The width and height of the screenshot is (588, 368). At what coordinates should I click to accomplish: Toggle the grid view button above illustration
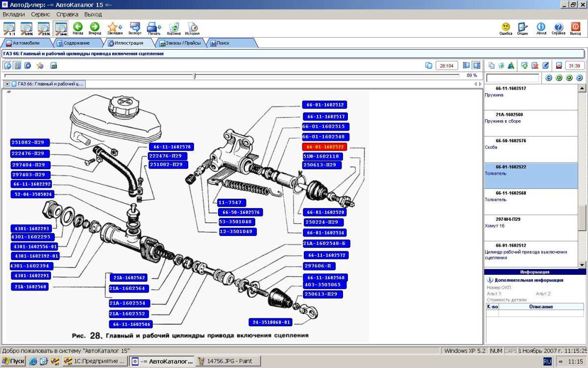[17, 65]
